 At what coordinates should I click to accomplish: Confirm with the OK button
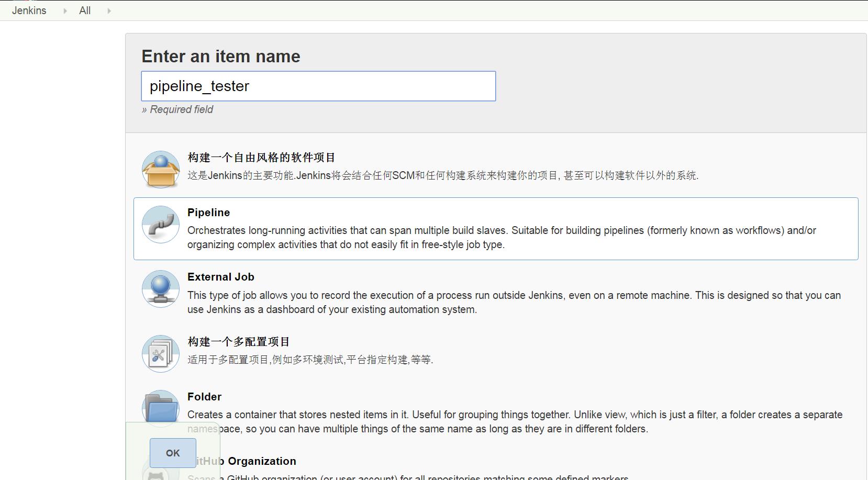click(173, 453)
